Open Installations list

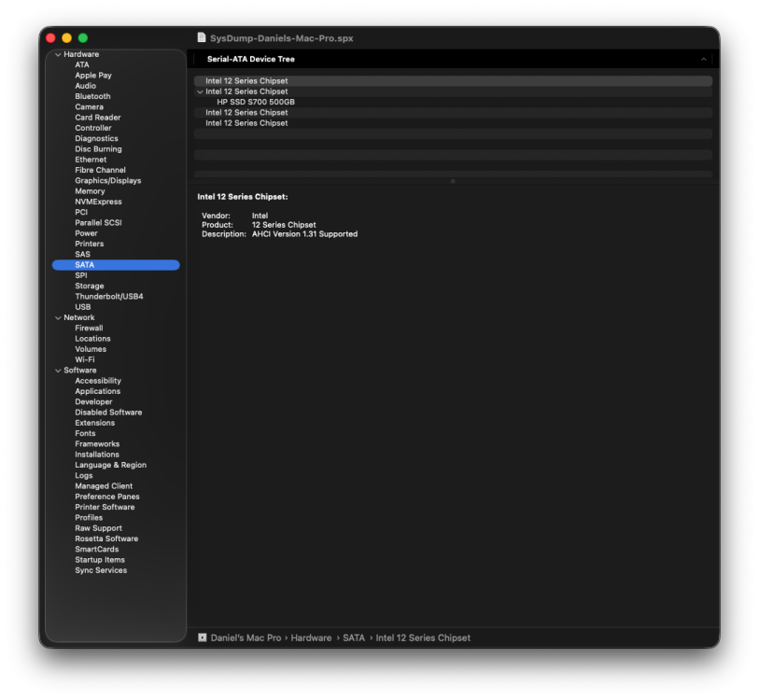click(x=97, y=455)
